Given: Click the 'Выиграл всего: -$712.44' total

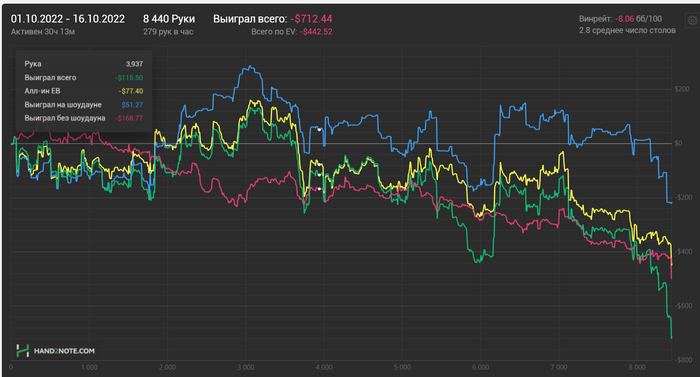Looking at the screenshot, I should point(273,19).
